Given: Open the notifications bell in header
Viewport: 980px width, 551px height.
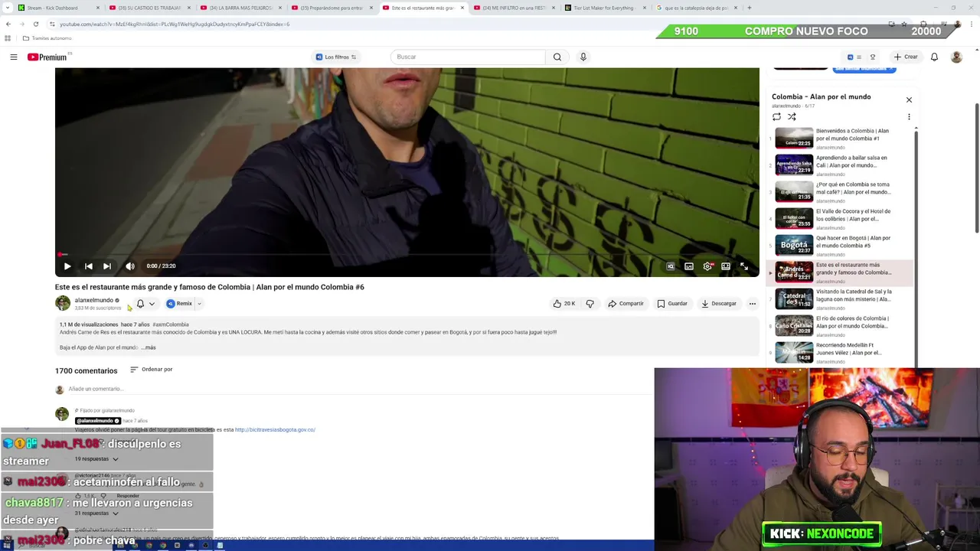Looking at the screenshot, I should 934,57.
